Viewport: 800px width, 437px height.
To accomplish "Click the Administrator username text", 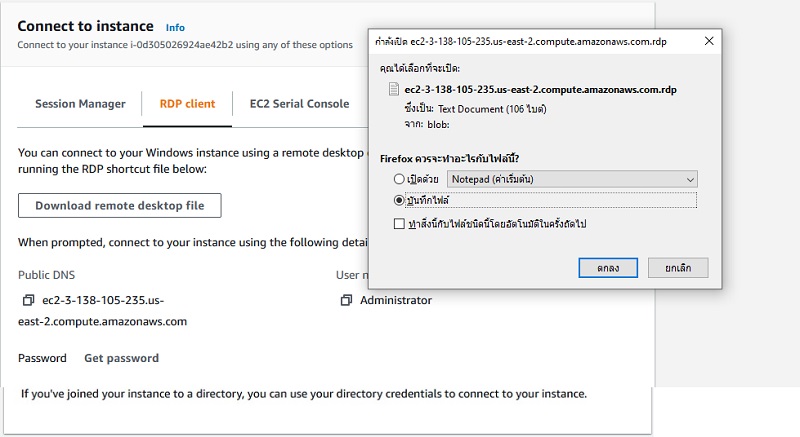I will point(396,300).
